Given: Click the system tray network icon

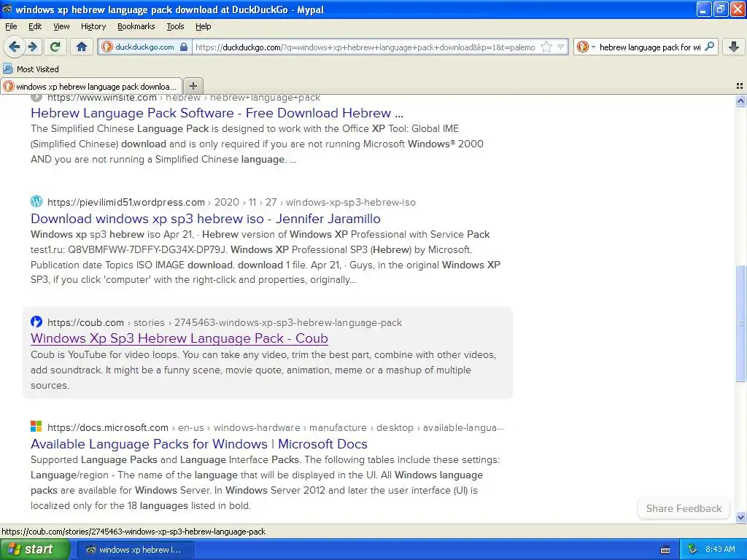Looking at the screenshot, I should pos(692,549).
